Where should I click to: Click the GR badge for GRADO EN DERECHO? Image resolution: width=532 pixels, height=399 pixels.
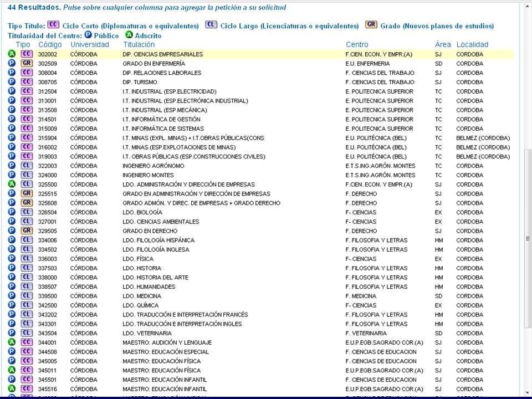click(27, 231)
